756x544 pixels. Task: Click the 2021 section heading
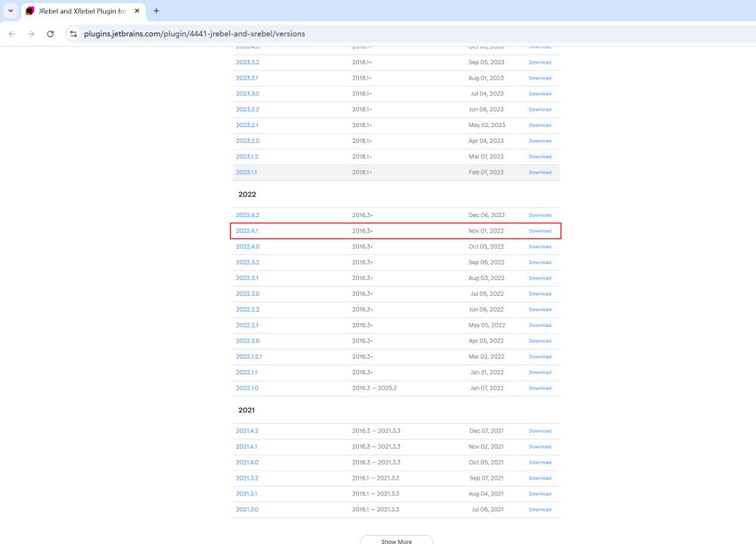pyautogui.click(x=246, y=410)
